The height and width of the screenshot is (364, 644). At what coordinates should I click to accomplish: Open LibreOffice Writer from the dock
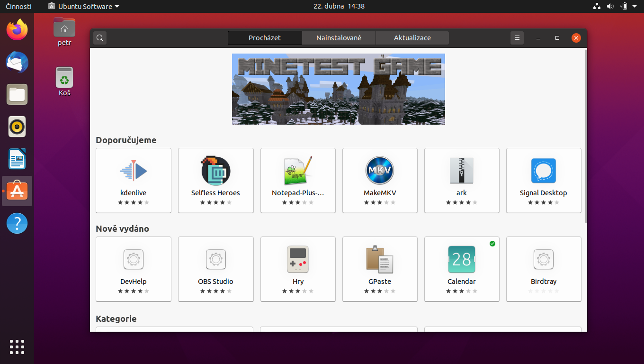(17, 159)
